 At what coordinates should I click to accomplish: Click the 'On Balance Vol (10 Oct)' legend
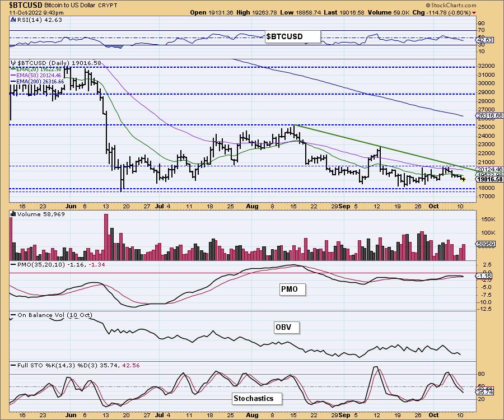(x=55, y=315)
